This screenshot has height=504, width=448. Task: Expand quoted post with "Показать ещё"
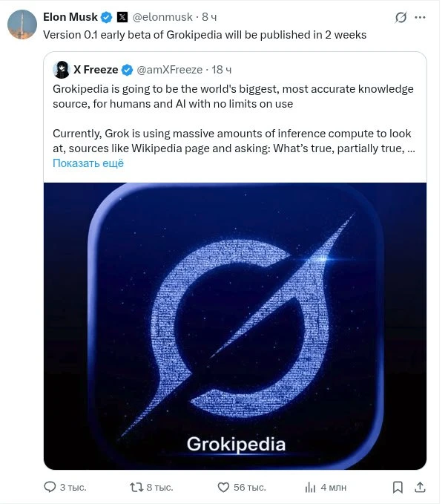pyautogui.click(x=88, y=163)
